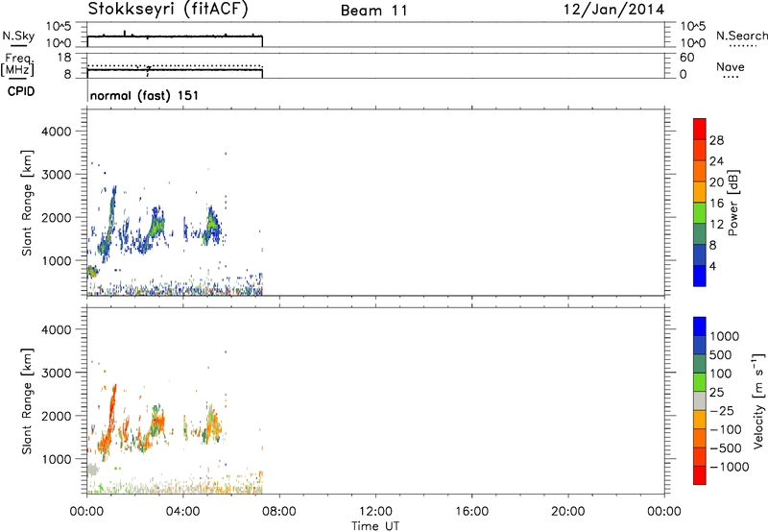Click the gray ground scatter patch in velocity panel
The width and height of the screenshot is (768, 532).
click(92, 470)
